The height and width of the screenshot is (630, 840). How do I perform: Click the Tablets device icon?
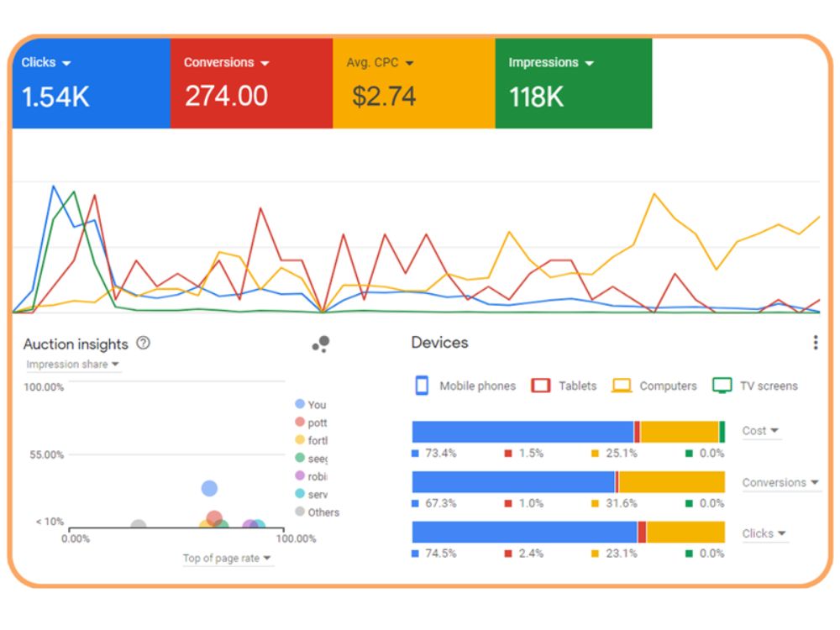pyautogui.click(x=540, y=386)
